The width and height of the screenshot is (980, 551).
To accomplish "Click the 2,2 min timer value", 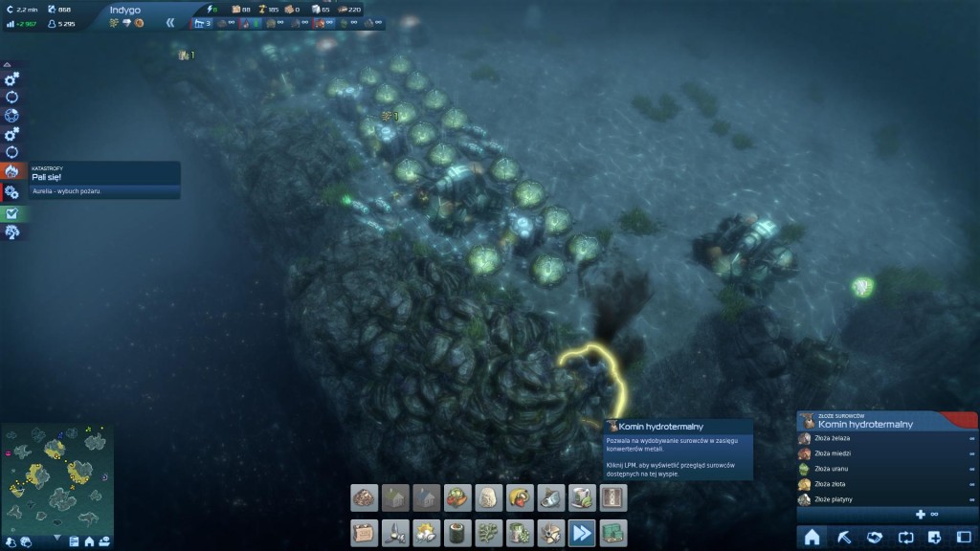I will click(x=27, y=10).
